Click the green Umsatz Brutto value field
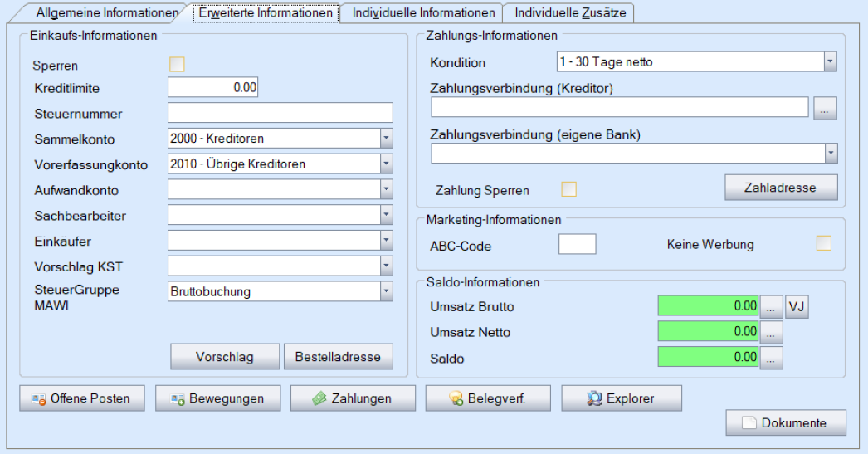 pos(708,305)
